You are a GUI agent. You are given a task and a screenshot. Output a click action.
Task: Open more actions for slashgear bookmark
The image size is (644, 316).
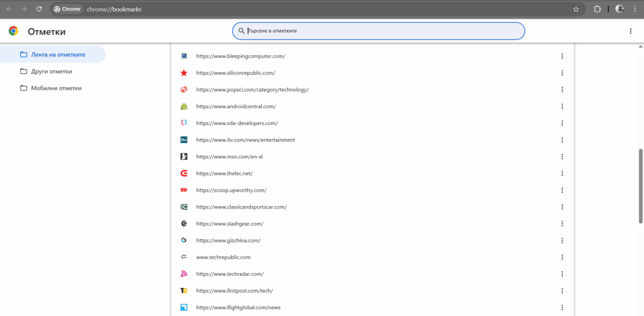pos(562,224)
